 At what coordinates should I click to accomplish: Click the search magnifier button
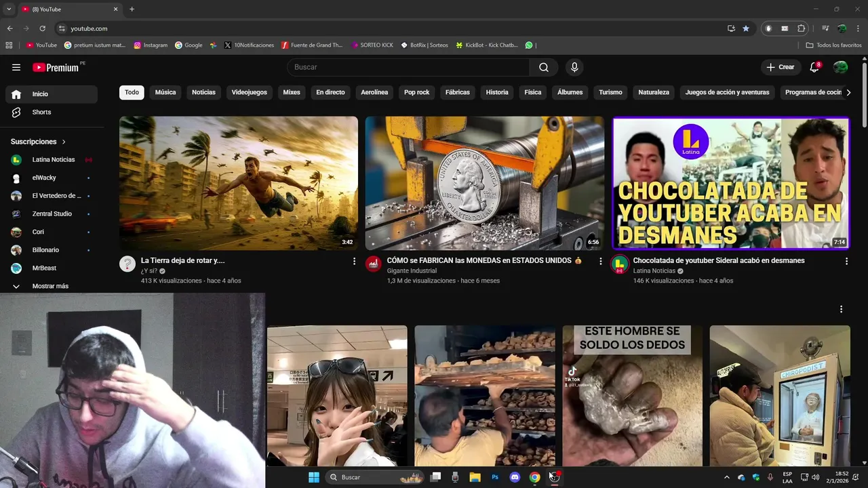coord(544,67)
